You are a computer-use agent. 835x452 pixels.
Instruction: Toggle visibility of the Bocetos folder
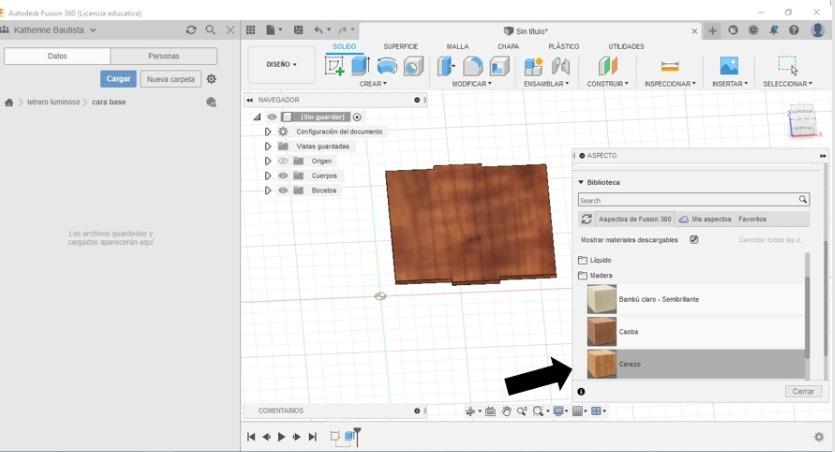tap(283, 190)
